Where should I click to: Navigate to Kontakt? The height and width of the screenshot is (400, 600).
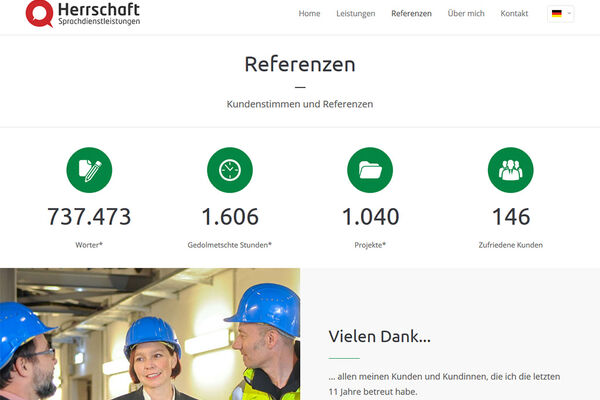point(514,13)
